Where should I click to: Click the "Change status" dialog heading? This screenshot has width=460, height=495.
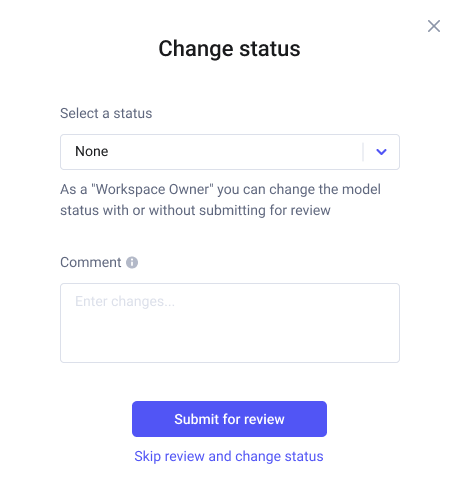pos(229,49)
